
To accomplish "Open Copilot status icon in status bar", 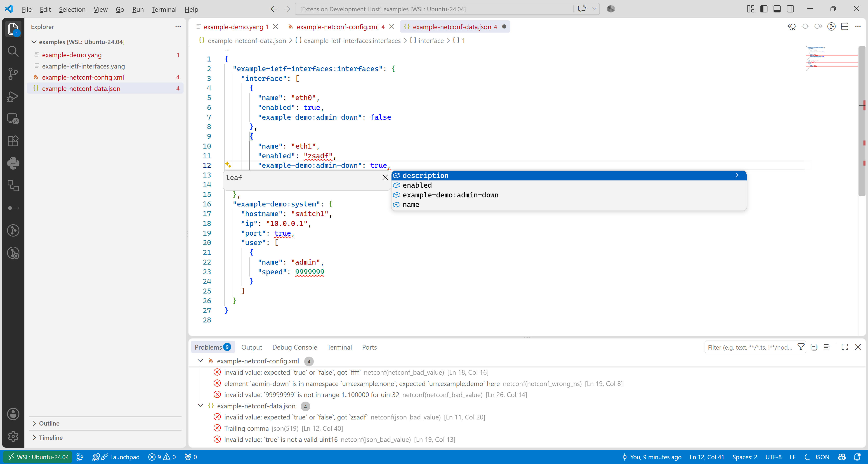I will [841, 457].
